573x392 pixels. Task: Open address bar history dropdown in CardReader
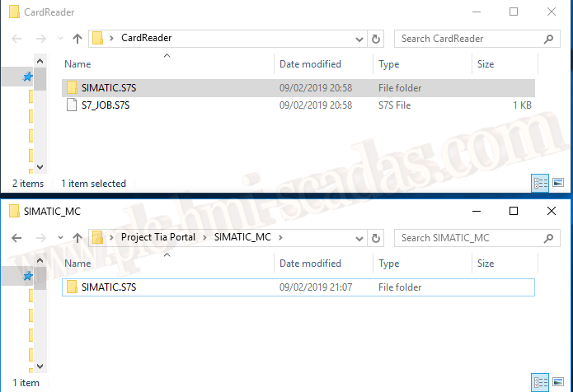tap(359, 39)
